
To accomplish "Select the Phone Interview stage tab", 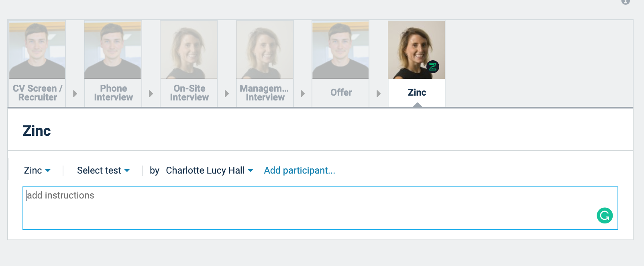I will click(113, 93).
